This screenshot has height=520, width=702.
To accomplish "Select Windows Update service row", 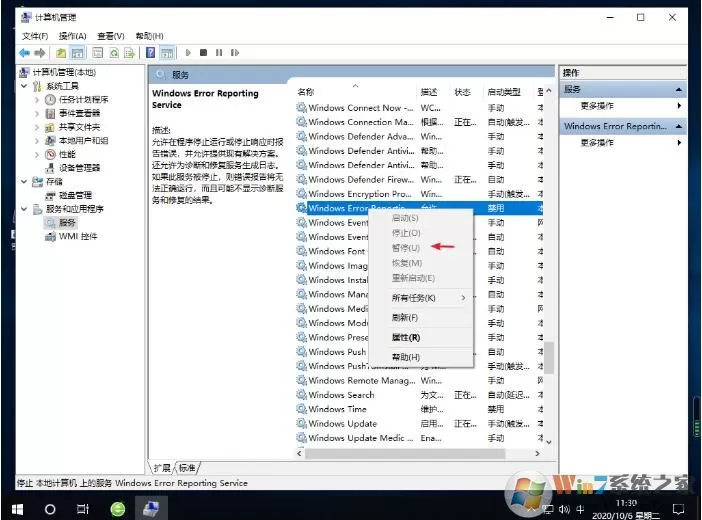I will click(x=419, y=424).
